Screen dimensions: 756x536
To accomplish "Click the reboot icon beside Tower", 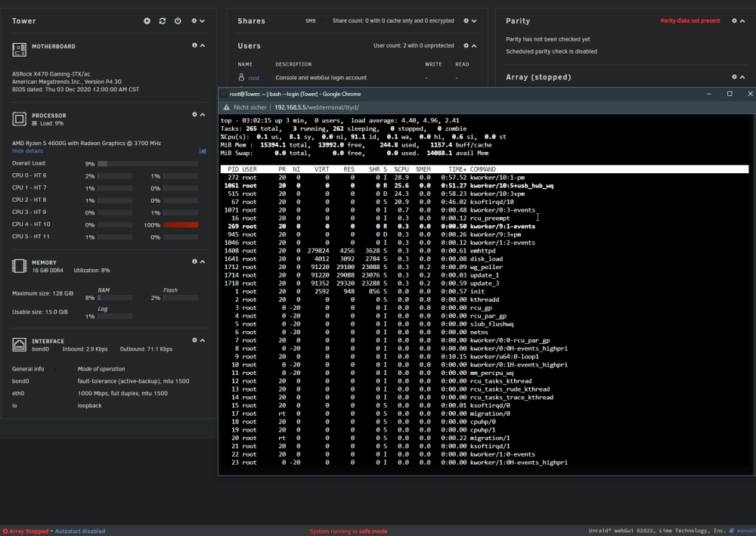I will point(163,21).
